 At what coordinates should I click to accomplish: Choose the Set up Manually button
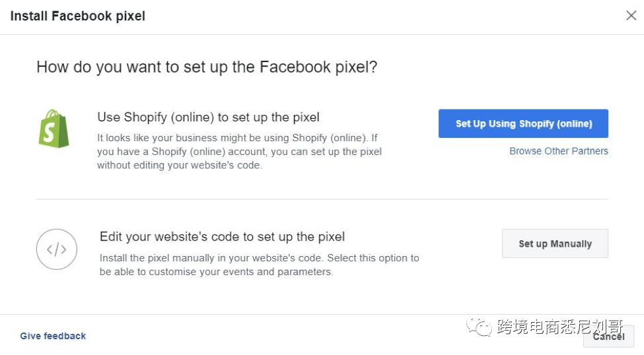coord(555,243)
